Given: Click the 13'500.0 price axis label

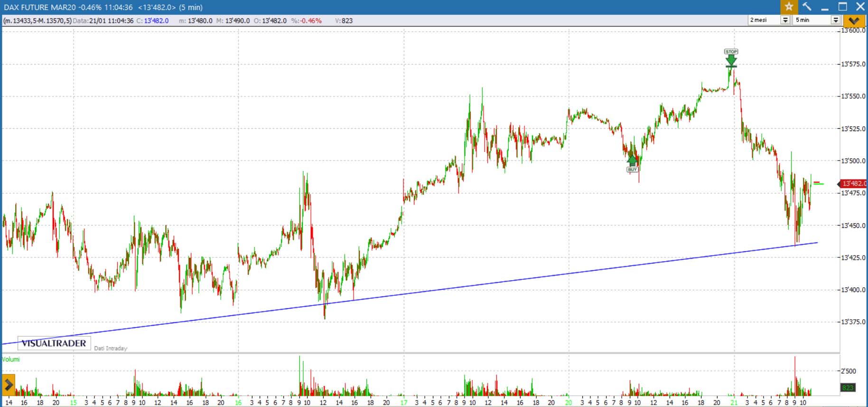Looking at the screenshot, I should tap(853, 161).
